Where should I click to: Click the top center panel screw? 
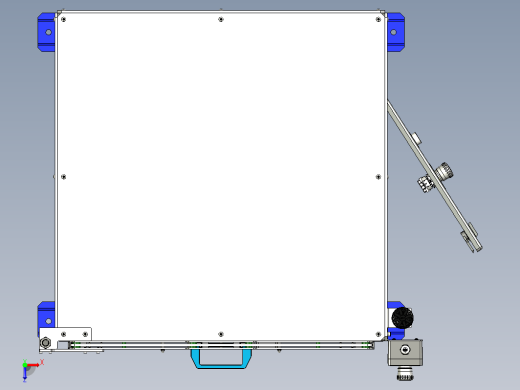[x=221, y=20]
